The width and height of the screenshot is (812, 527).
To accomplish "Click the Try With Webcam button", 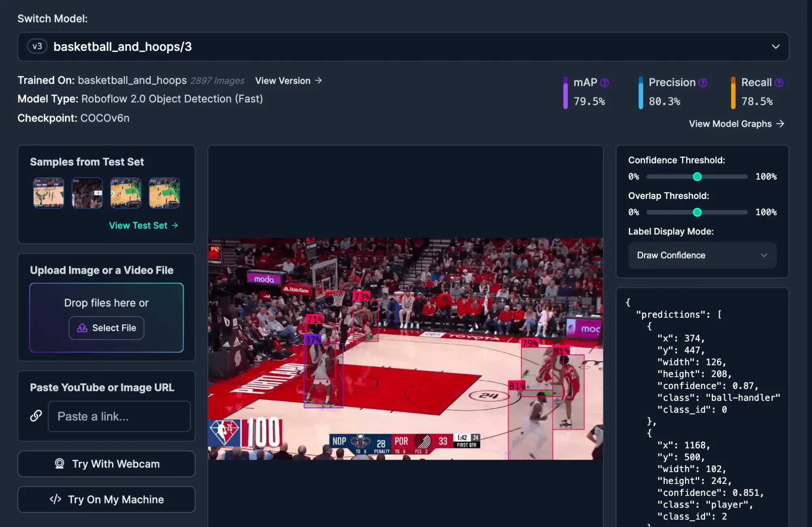I will click(106, 464).
